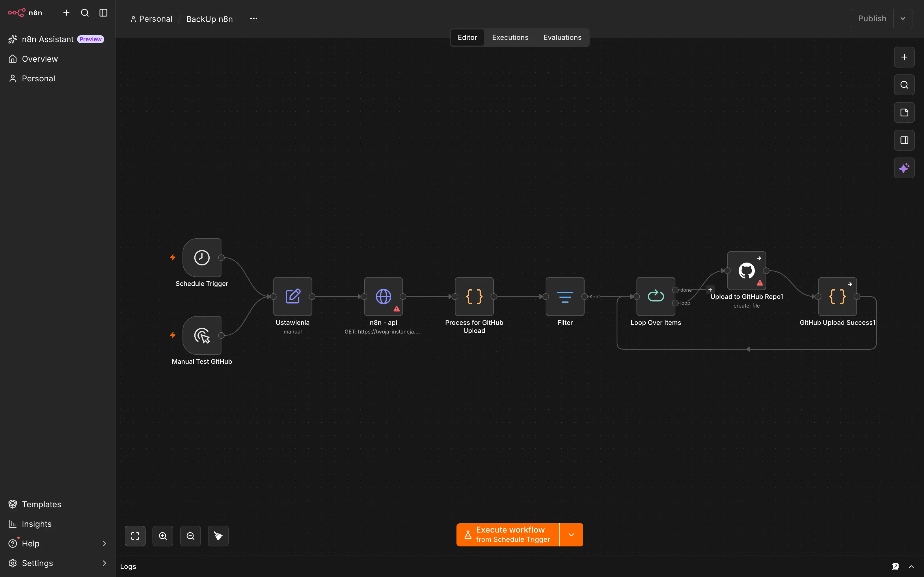Open the Publish dropdown arrow
924x577 pixels.
pyautogui.click(x=903, y=18)
